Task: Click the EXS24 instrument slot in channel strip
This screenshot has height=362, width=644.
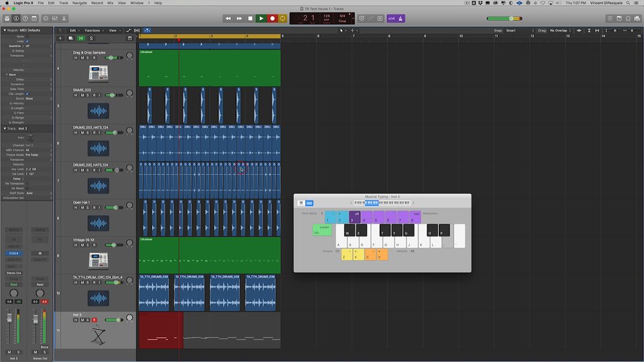Action: (13, 253)
